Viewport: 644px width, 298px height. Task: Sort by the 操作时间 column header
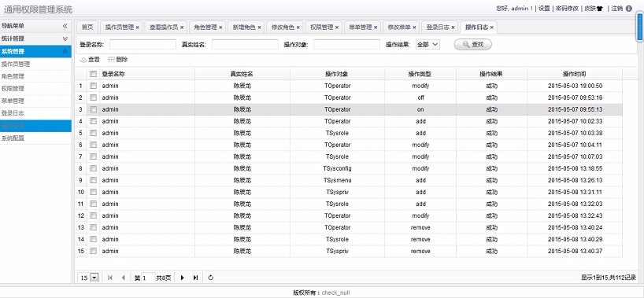coord(575,74)
